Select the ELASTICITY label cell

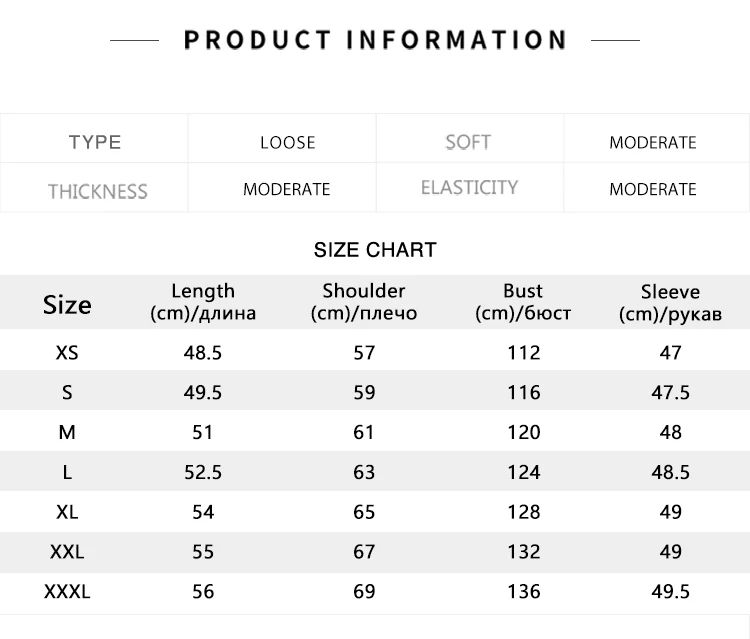[x=470, y=187]
